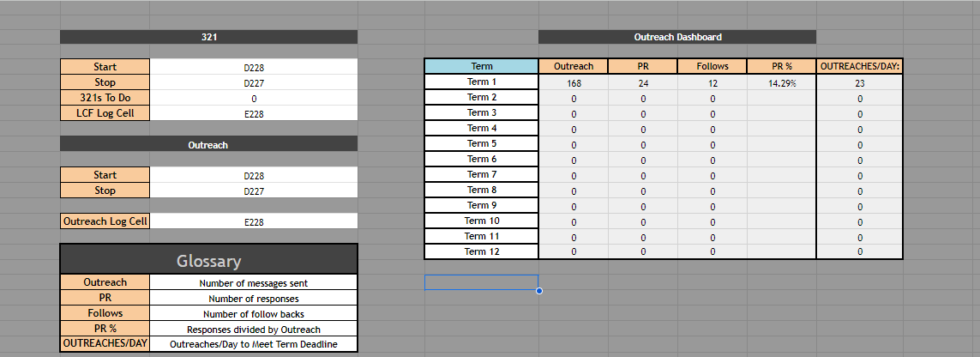Click the LCF Log Cell value E228
Screen dimensions: 980x357
(253, 113)
